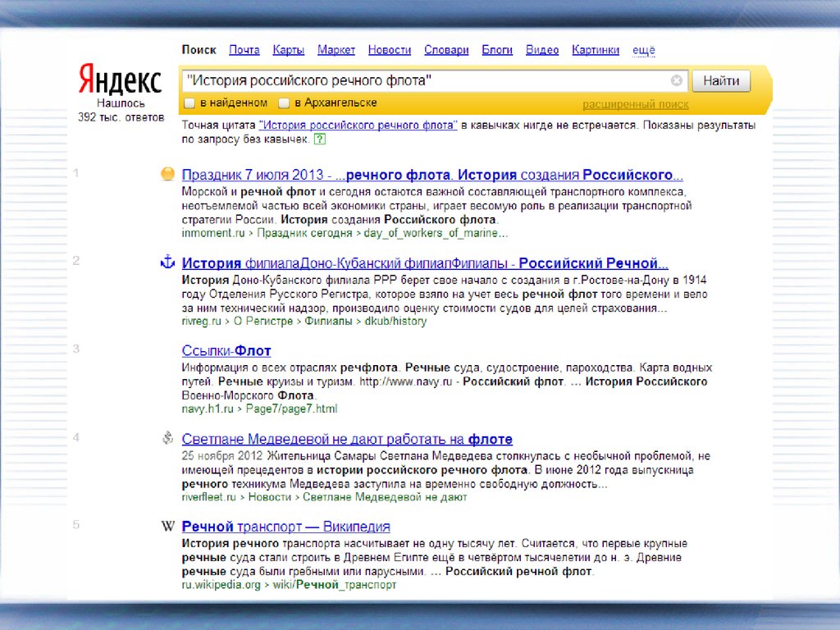Screen dimensions: 840x630
Task: Open the 'расширенный поиск' link
Action: click(636, 104)
